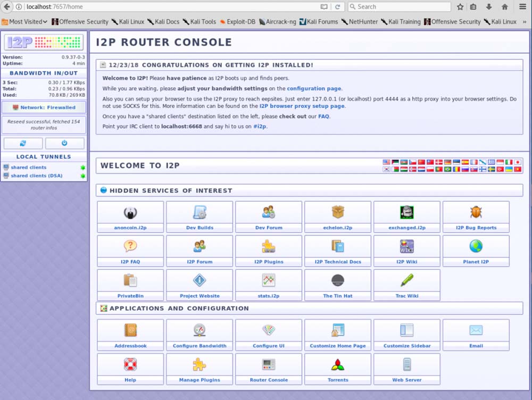The width and height of the screenshot is (532, 400).
Task: Open the Firefox hamburger menu
Action: click(x=522, y=7)
